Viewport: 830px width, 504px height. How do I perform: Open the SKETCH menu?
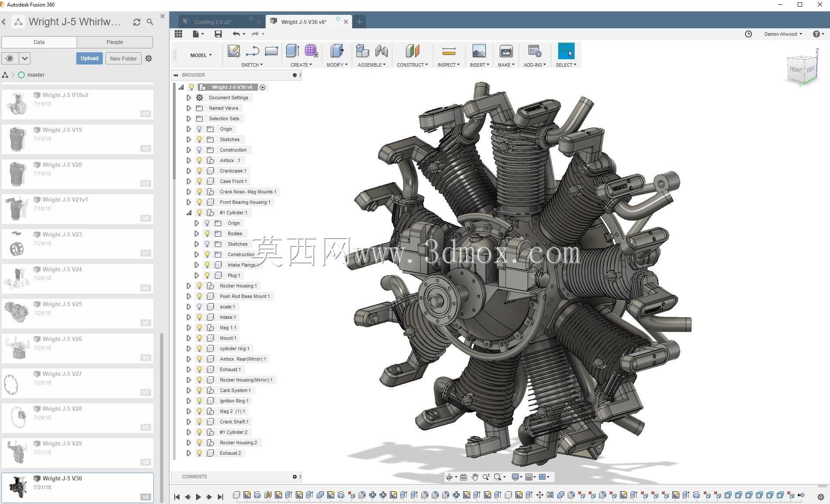(x=252, y=65)
